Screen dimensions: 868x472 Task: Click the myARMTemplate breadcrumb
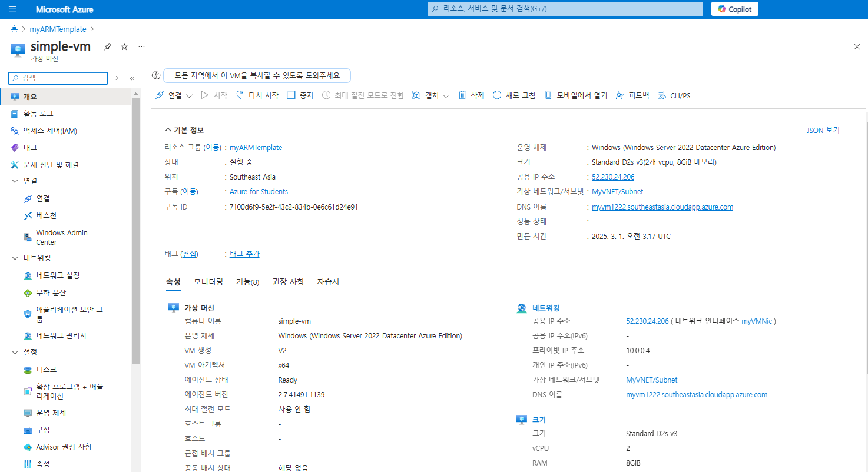tap(58, 29)
